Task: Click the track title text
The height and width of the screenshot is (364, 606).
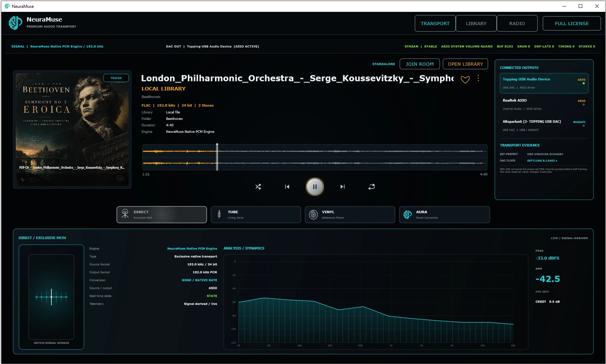Action: [297, 78]
